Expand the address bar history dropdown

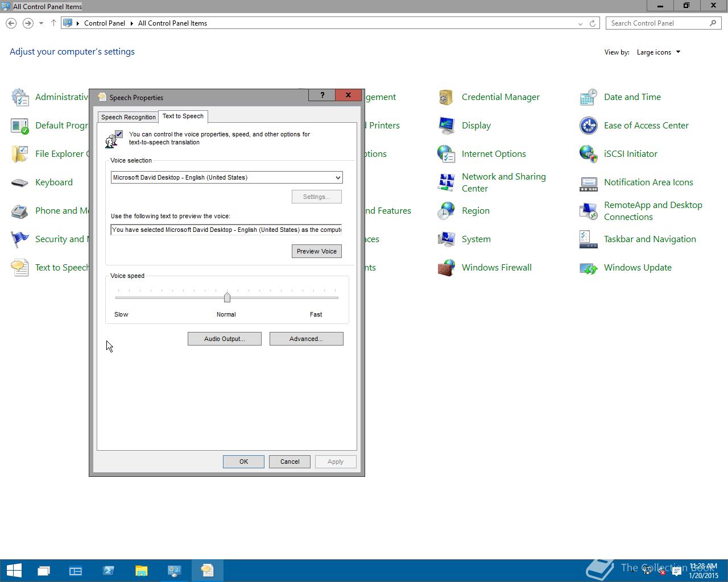580,23
